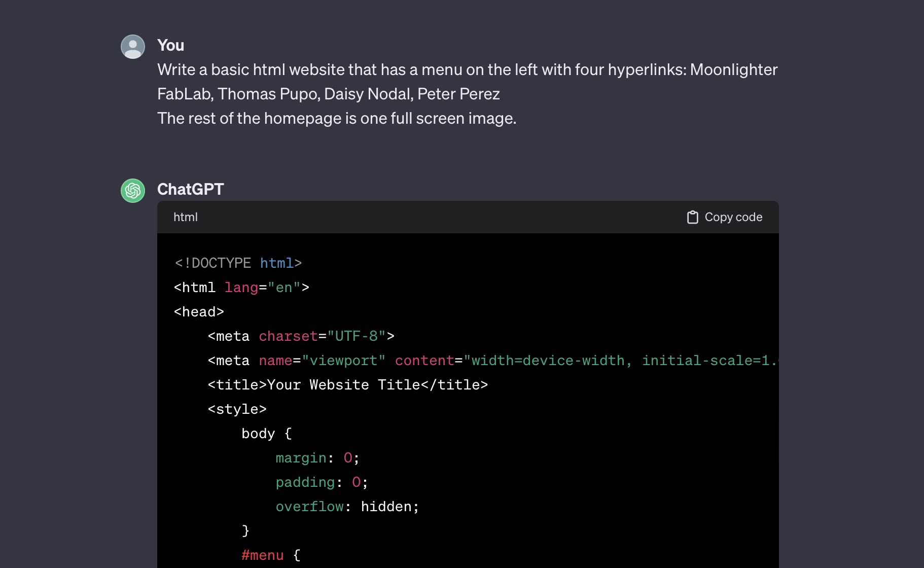Click the meta charset="UTF-8" code line
Viewport: 924px width, 568px height.
[x=301, y=336]
